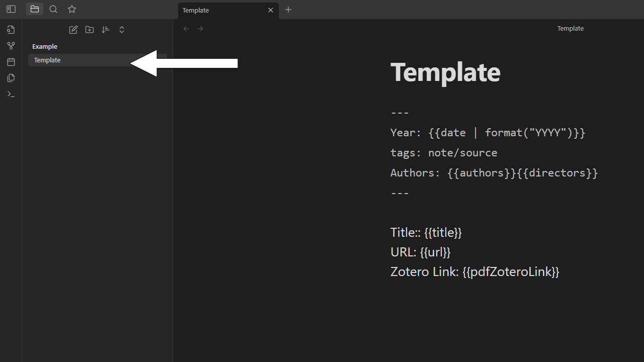Viewport: 644px width, 362px height.
Task: Toggle the left sidebar
Action: (11, 9)
